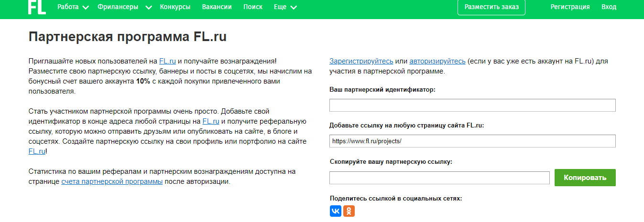Click the партнерскую ссылку output field
Viewport: 644px width, 222px height.
click(439, 178)
